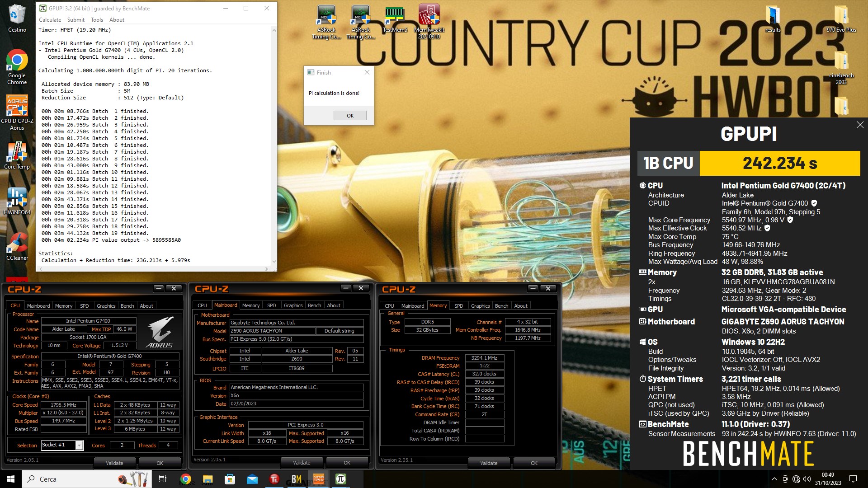Select CPU tab in middle CPU-Z window
This screenshot has width=868, height=488.
pyautogui.click(x=202, y=306)
